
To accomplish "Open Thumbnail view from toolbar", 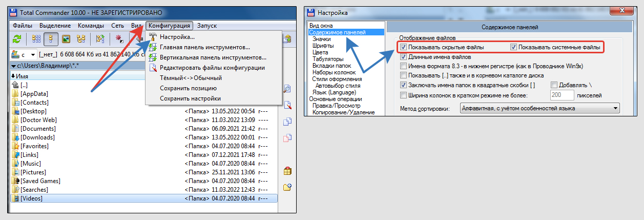I will click(x=66, y=39).
